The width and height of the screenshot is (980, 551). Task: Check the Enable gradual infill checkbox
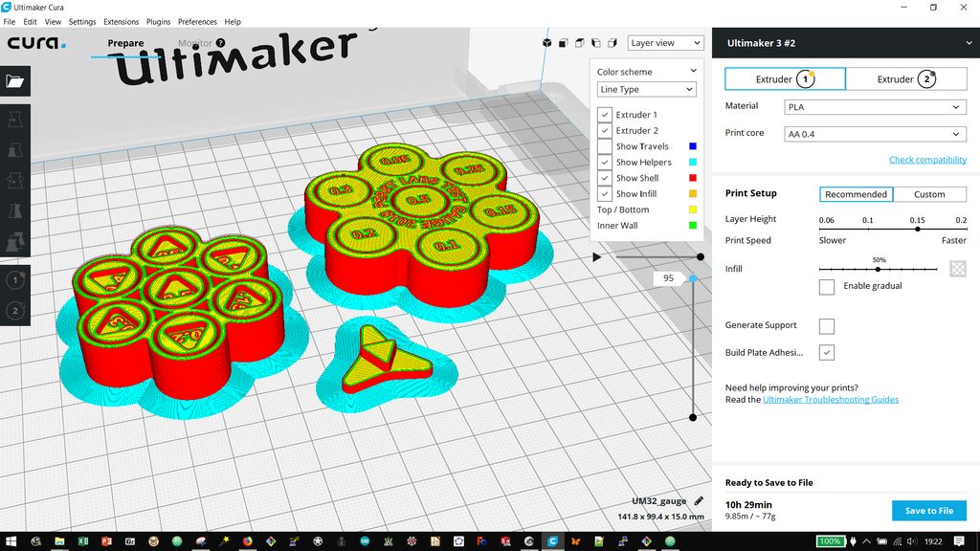pyautogui.click(x=826, y=287)
